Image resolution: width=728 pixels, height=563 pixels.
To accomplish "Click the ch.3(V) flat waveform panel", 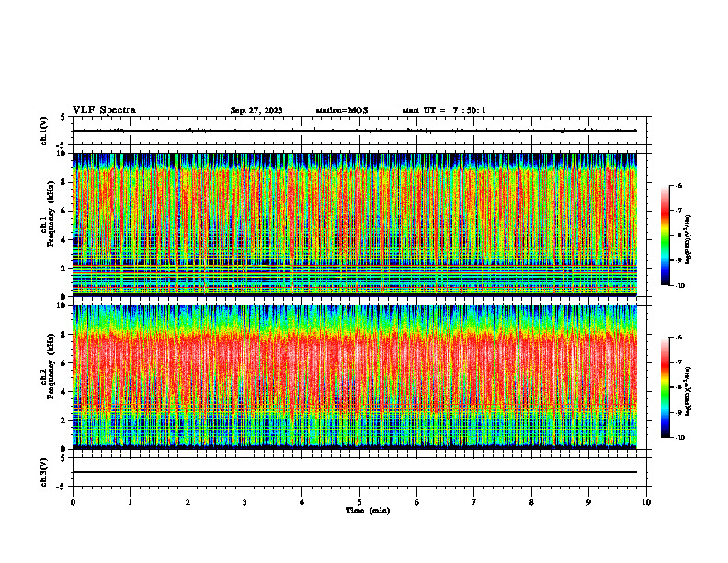I will (x=359, y=472).
